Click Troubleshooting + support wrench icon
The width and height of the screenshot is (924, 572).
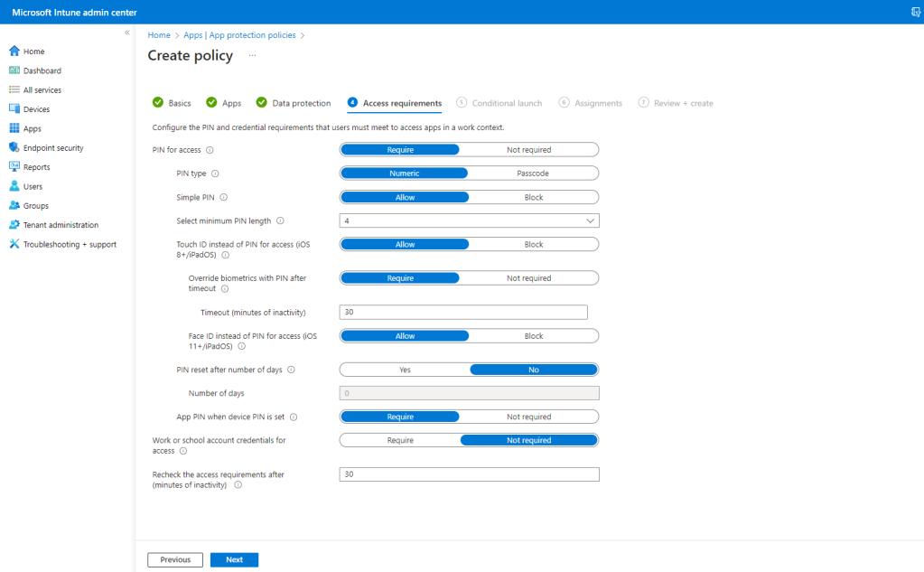[x=14, y=244]
